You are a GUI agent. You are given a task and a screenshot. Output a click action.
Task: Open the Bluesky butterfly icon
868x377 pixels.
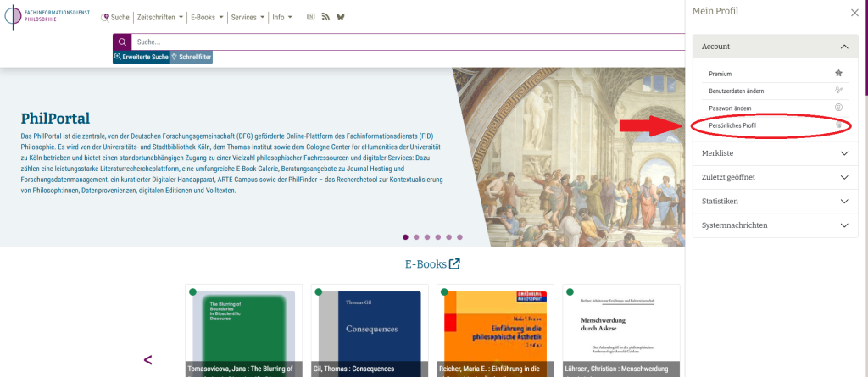(341, 17)
